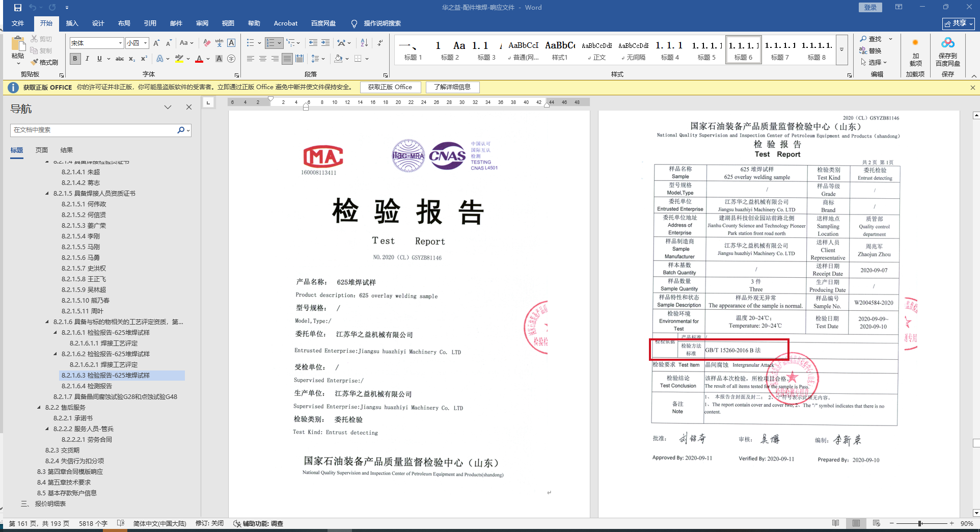The image size is (980, 532).
Task: Increase paragraph indent
Action: [x=325, y=43]
